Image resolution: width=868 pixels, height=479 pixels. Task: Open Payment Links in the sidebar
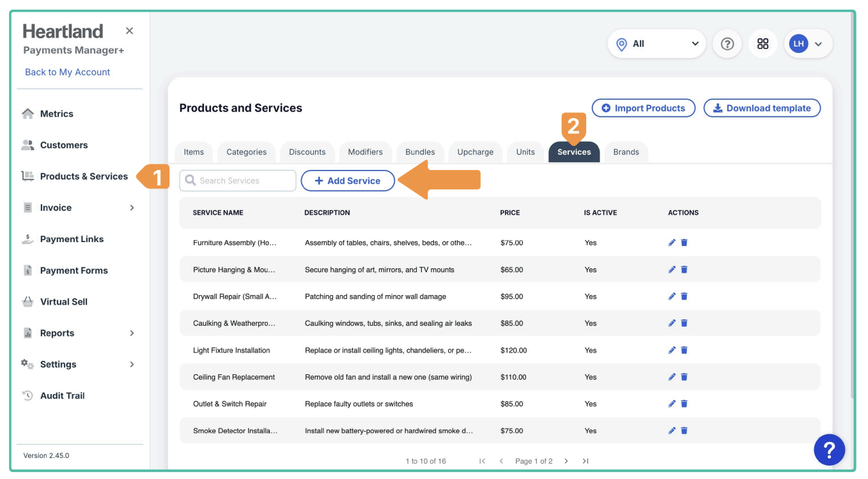72,239
